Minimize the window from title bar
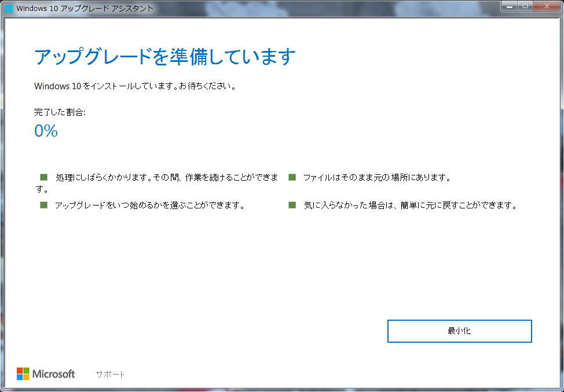The image size is (564, 392). pyautogui.click(x=510, y=6)
